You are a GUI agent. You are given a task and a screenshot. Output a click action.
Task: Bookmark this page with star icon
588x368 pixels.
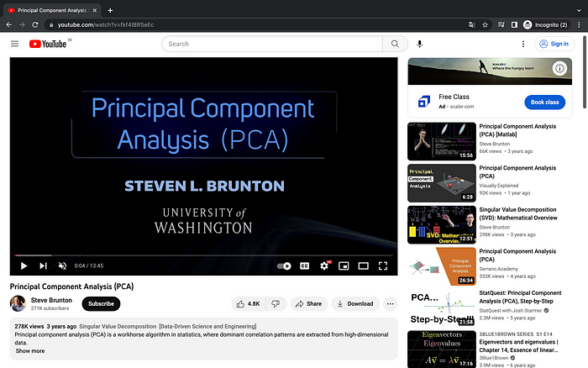coord(485,24)
